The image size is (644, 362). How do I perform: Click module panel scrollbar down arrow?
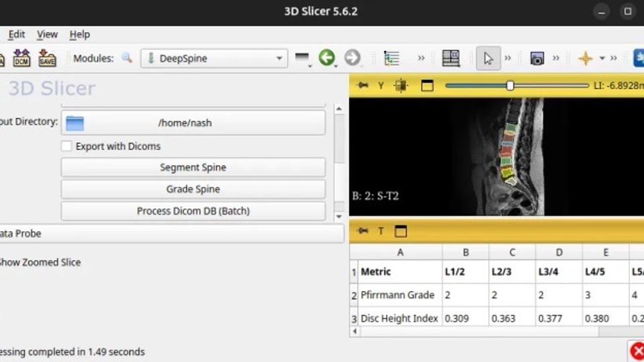pyautogui.click(x=339, y=217)
